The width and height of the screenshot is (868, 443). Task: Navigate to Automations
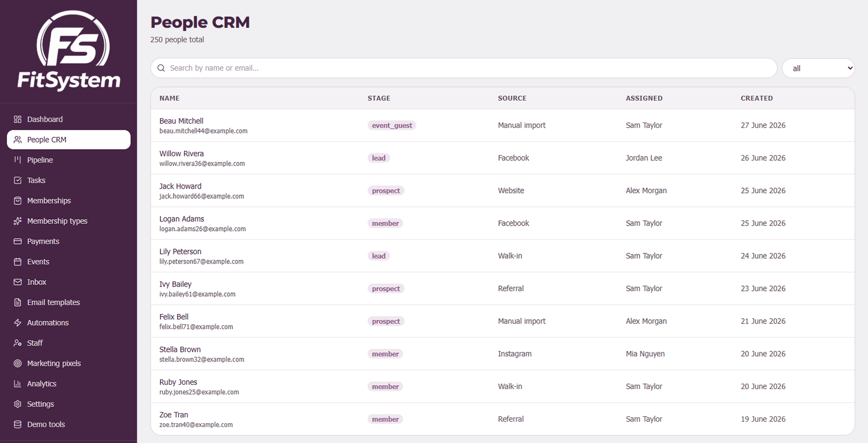(69, 323)
